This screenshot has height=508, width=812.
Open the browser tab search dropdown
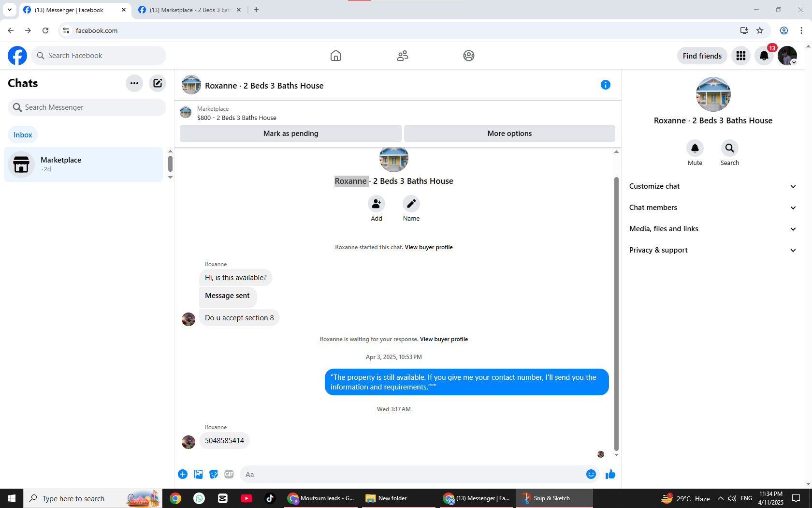[x=10, y=10]
